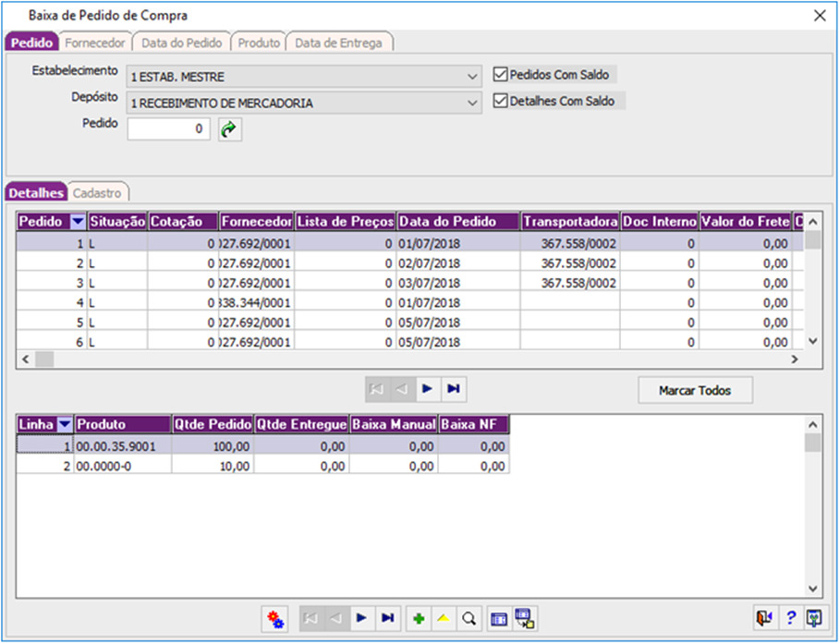This screenshot has width=840, height=644.
Task: Click the Produto column header in items grid
Action: 123,424
